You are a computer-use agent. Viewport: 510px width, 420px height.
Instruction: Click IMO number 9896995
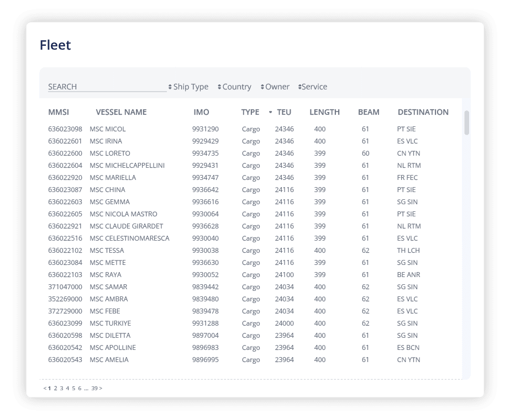pyautogui.click(x=205, y=360)
